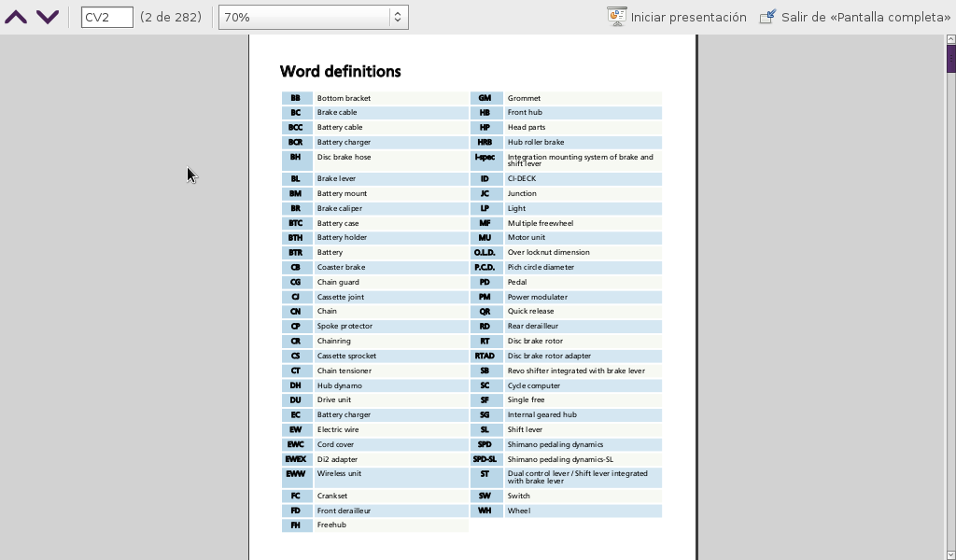The width and height of the screenshot is (956, 560).
Task: Select the "Junction" entry
Action: coord(522,194)
